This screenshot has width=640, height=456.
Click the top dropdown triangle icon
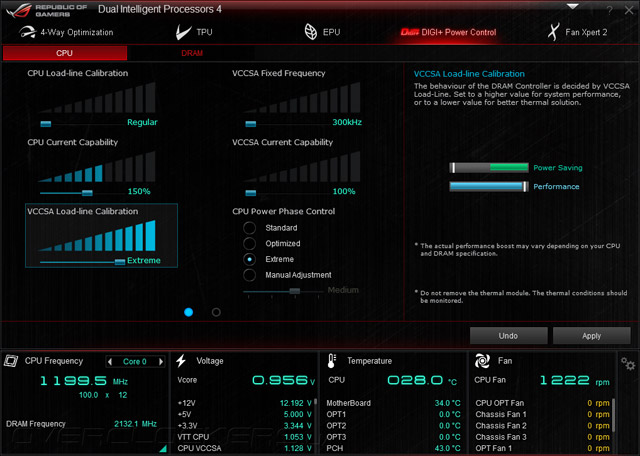coord(573,7)
